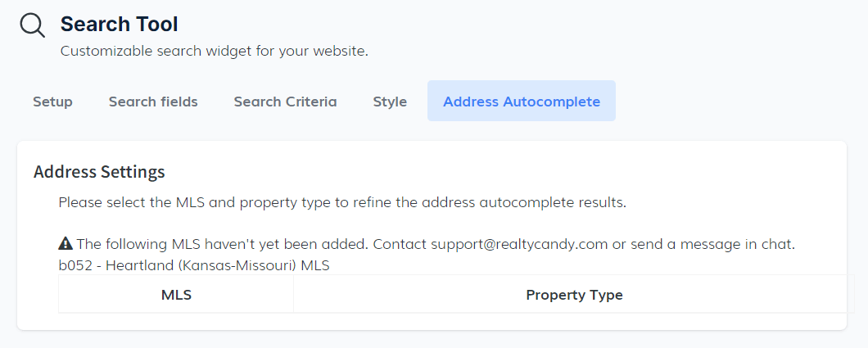
Task: Click the word 'Contact' in the warning
Action: [x=400, y=244]
